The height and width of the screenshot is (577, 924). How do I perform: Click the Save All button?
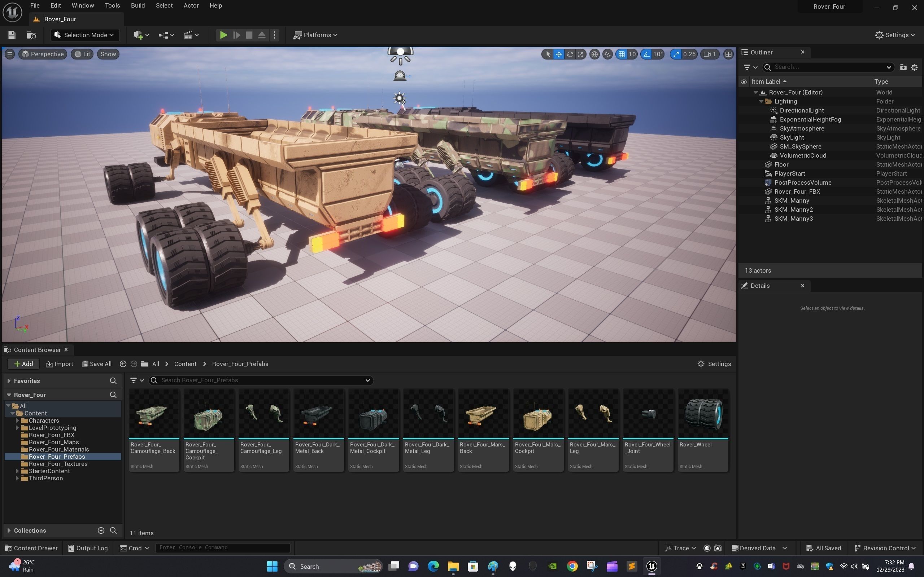97,364
